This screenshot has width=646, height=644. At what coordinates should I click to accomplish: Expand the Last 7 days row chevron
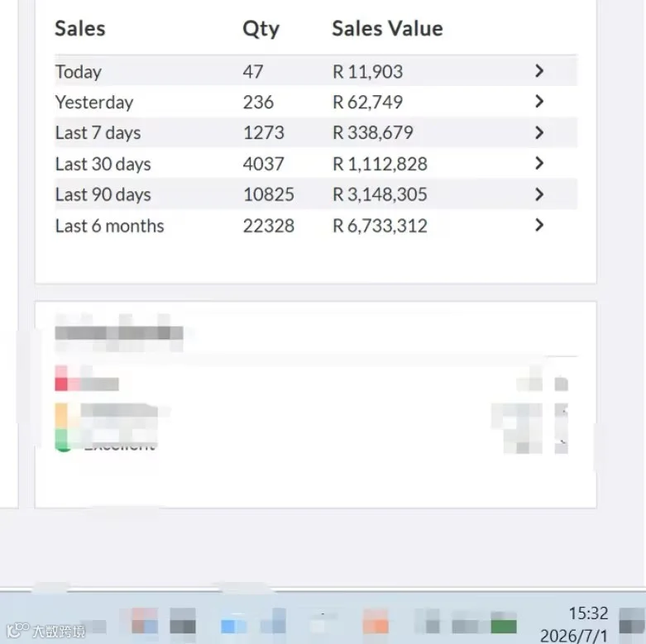pyautogui.click(x=539, y=132)
